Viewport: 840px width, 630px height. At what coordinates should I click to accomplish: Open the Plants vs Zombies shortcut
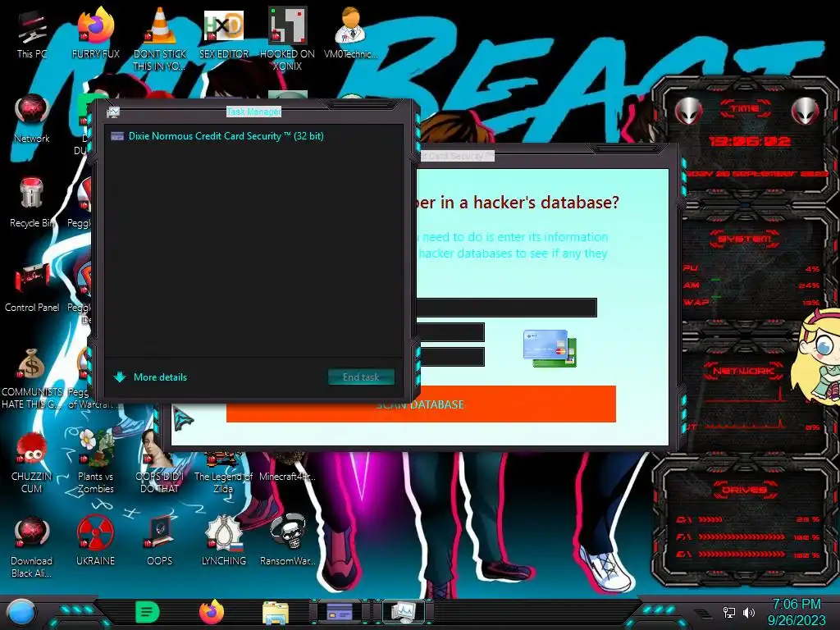coord(95,463)
